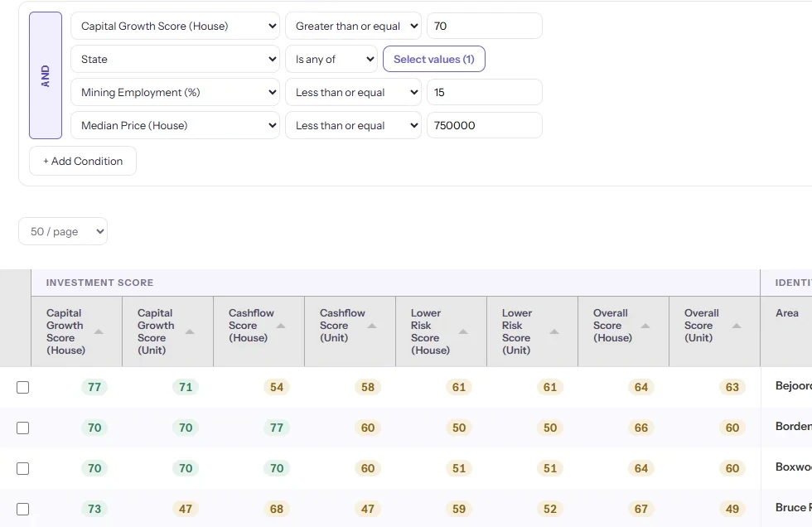Click score 58 in the Bejoord row
Viewport: 812px width, 527px height.
368,387
